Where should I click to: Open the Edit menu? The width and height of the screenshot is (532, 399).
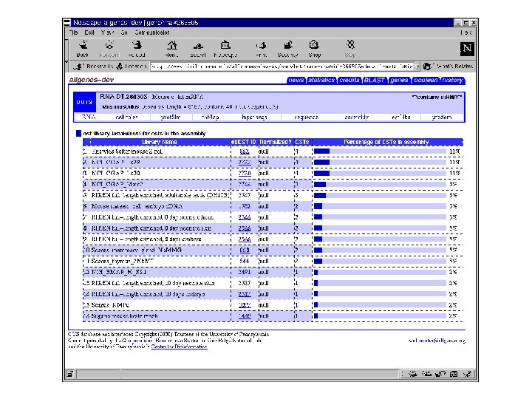point(89,33)
